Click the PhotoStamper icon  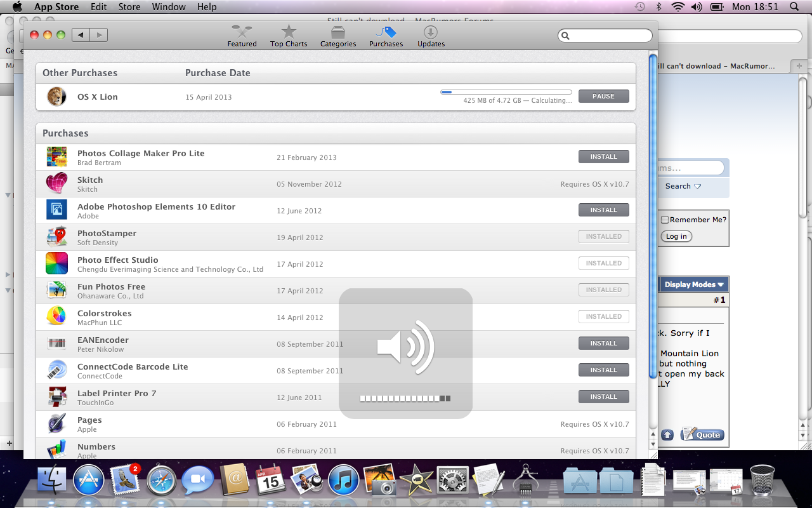[x=56, y=237]
